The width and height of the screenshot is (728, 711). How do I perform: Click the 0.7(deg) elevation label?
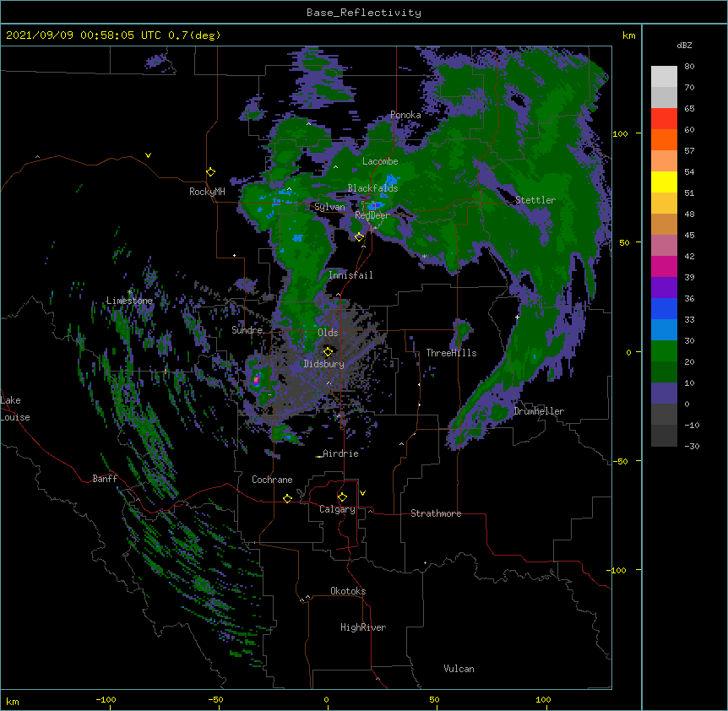pyautogui.click(x=194, y=35)
